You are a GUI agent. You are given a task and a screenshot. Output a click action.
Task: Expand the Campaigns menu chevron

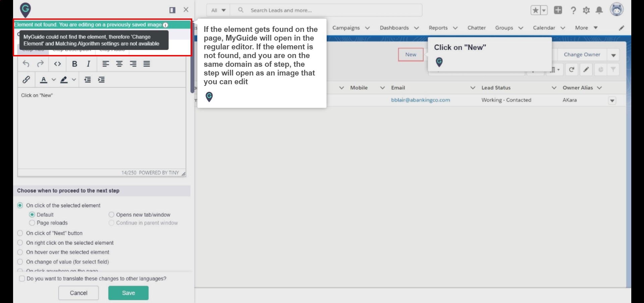pos(367,28)
